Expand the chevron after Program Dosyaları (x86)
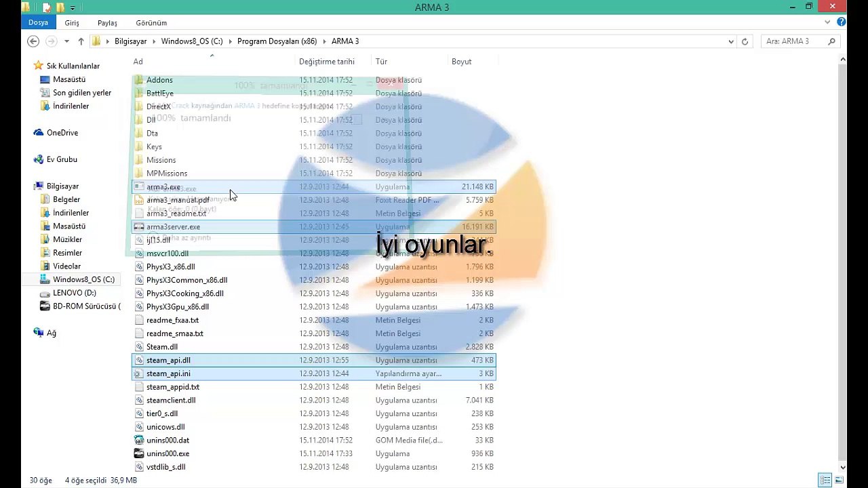The image size is (868, 488). [x=324, y=41]
